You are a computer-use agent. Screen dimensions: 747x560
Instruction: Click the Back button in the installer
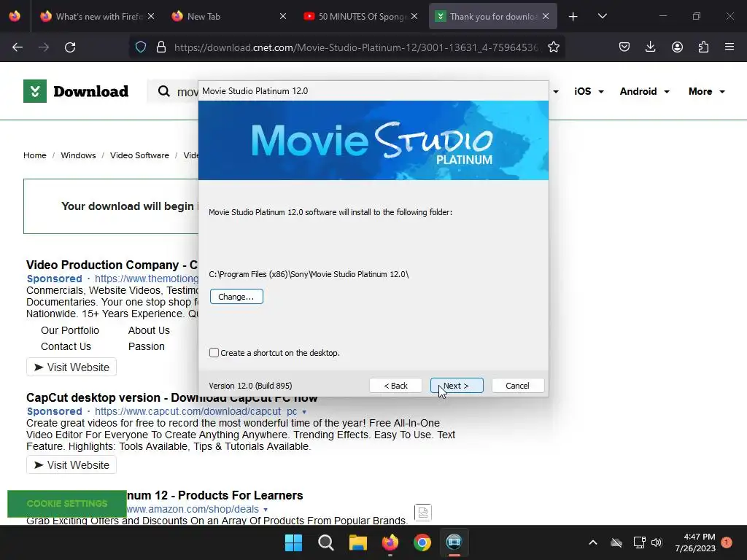point(395,386)
